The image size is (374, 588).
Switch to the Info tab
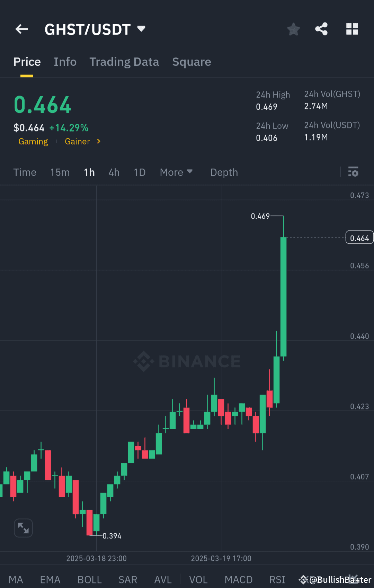point(65,62)
